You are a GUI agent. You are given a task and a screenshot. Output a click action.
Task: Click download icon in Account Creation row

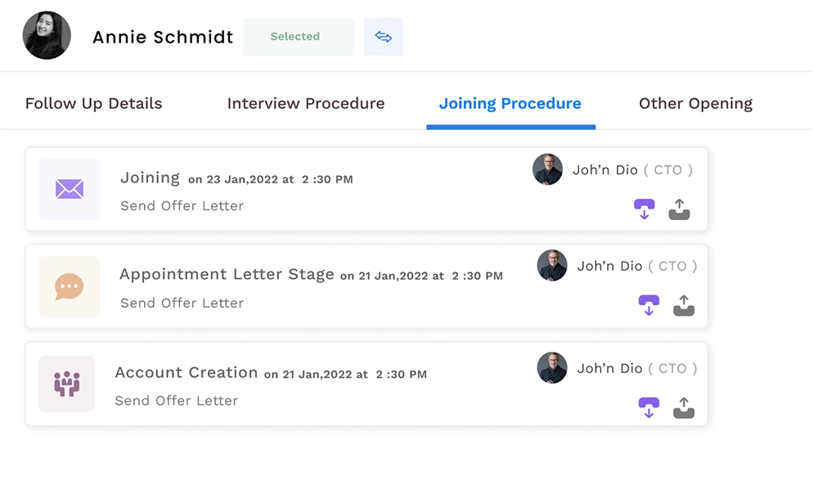click(649, 407)
